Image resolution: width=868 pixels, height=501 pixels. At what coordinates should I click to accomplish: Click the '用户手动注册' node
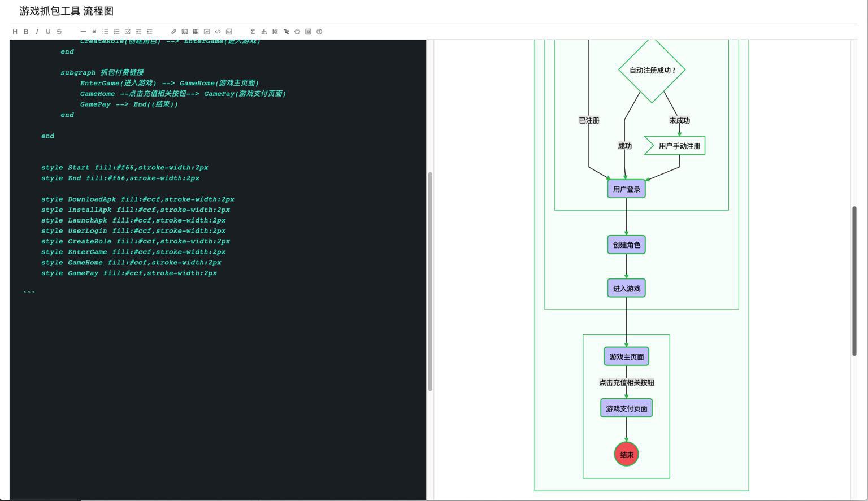point(675,146)
